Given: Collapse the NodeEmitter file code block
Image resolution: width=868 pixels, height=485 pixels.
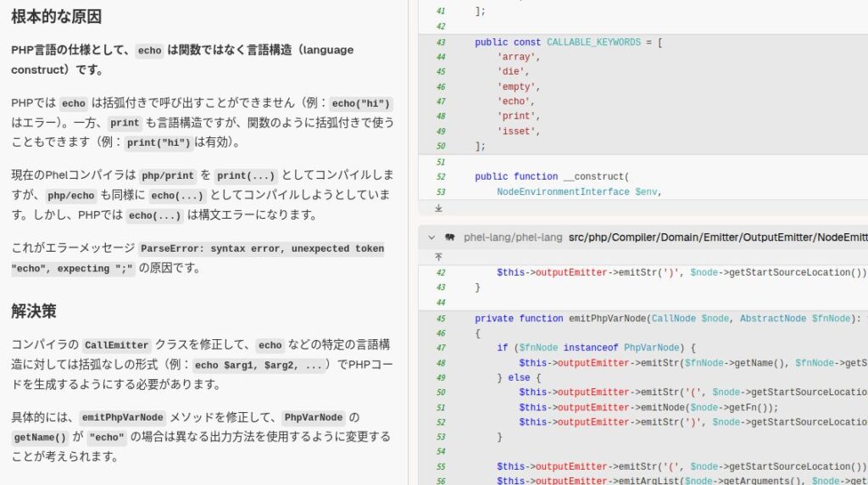Looking at the screenshot, I should [x=432, y=237].
